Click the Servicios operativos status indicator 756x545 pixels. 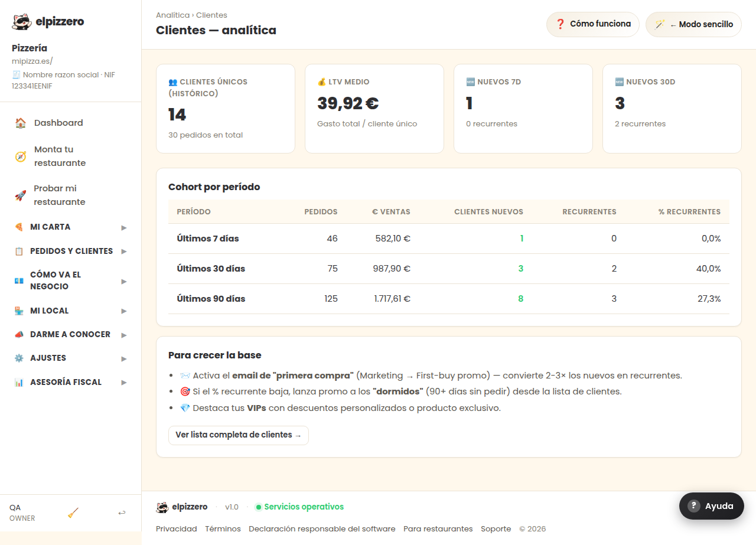pyautogui.click(x=299, y=507)
